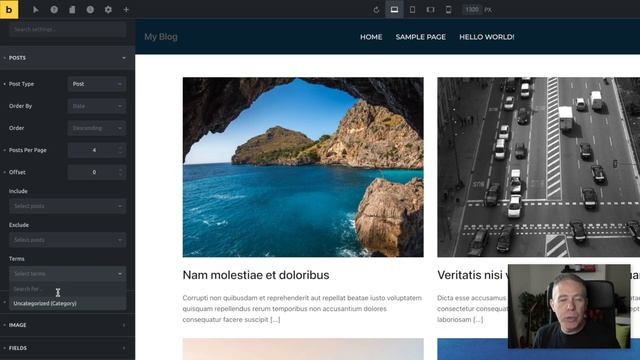Viewport: 640px width, 360px height.
Task: Click the Bricks logo icon
Action: coord(9,9)
